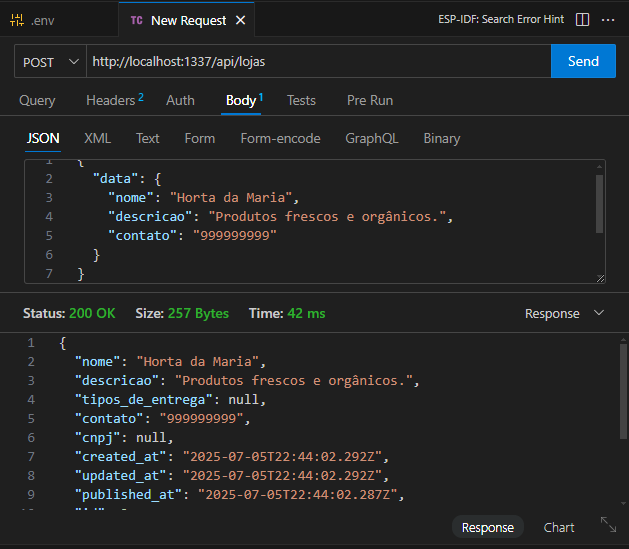This screenshot has width=629, height=549.
Task: Expand the response panel fullscreen arrows
Action: tap(608, 525)
